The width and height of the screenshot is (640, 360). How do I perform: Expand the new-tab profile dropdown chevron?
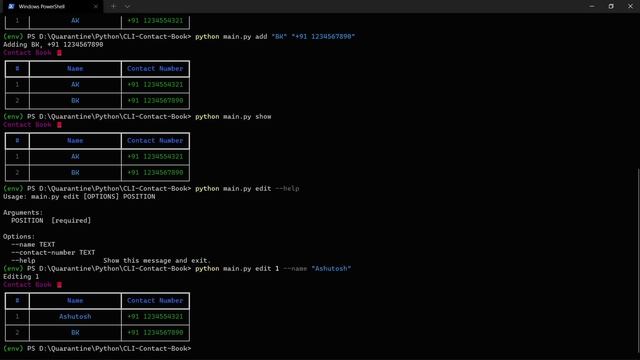coord(127,6)
